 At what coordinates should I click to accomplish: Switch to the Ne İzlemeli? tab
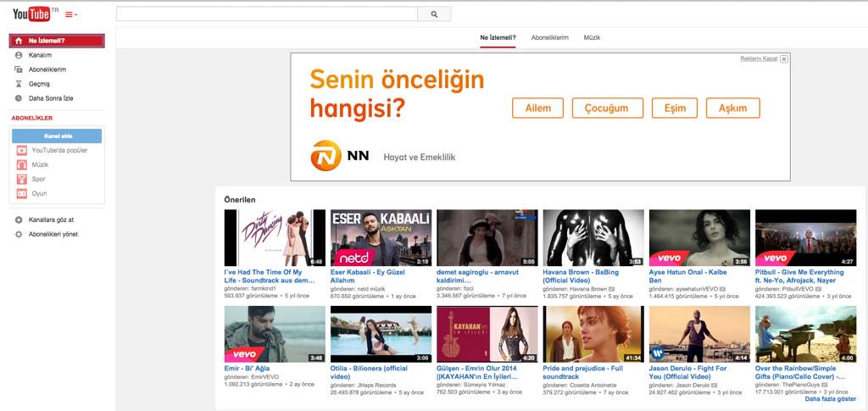pyautogui.click(x=498, y=37)
